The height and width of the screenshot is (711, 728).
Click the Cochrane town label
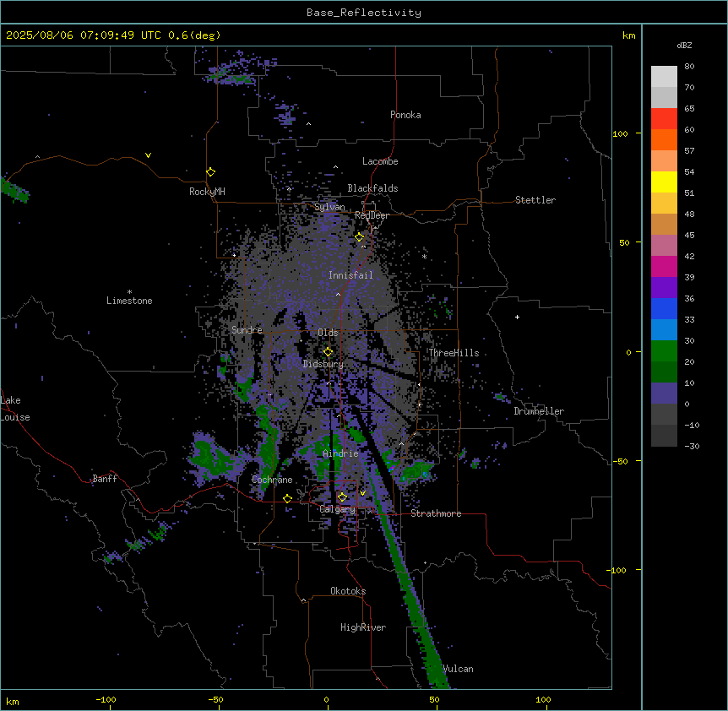[272, 480]
